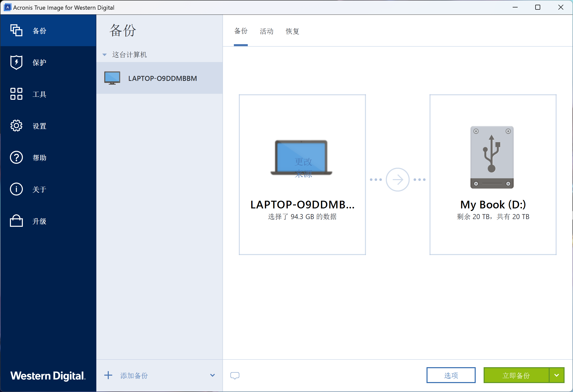The image size is (573, 392).
Task: Click the My Book (D:) destination name
Action: pos(493,205)
